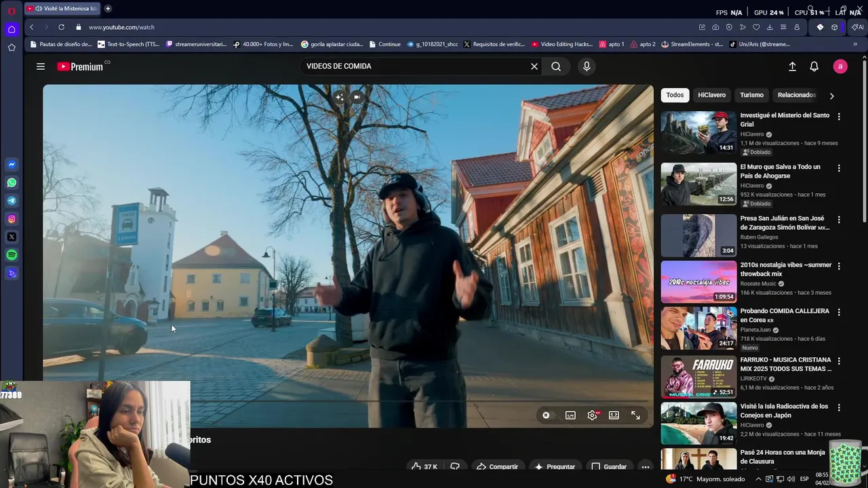Toggle subtitles in the video player
Screen dimensions: 868x488
(570, 415)
